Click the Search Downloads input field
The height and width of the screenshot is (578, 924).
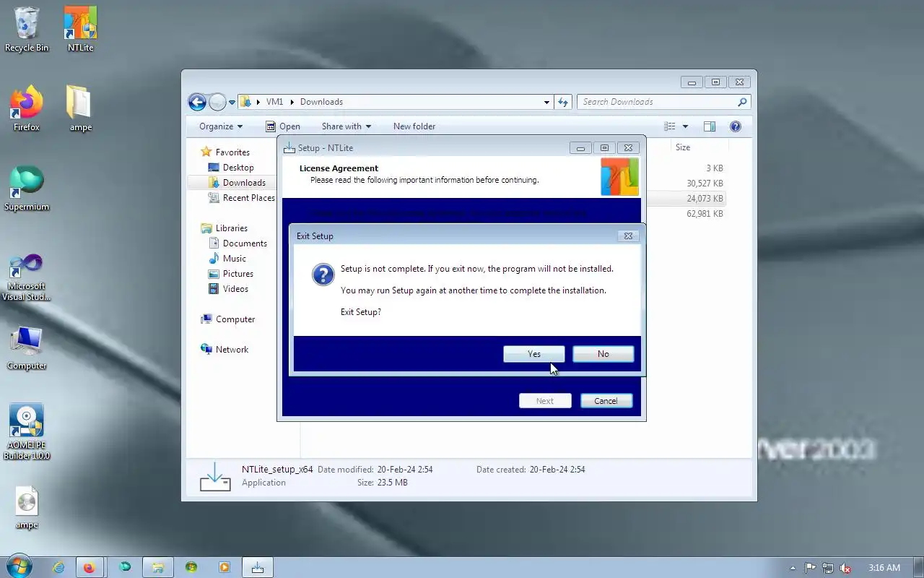point(663,102)
